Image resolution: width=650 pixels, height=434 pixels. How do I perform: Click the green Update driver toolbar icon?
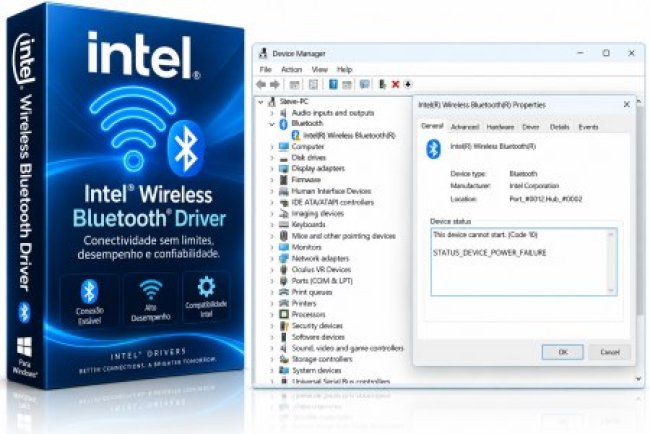(382, 85)
